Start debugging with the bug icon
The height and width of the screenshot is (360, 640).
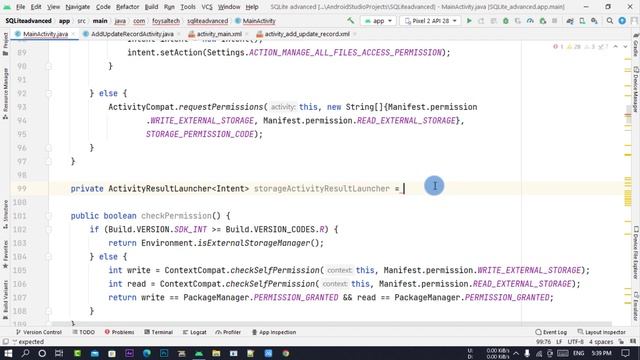click(x=506, y=20)
